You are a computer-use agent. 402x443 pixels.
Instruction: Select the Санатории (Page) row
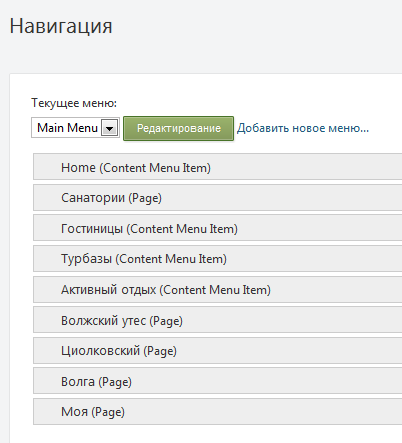[x=217, y=198]
